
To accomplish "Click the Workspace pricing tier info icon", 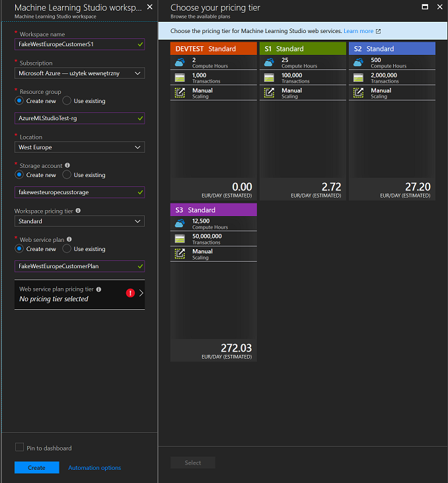I will tap(79, 211).
